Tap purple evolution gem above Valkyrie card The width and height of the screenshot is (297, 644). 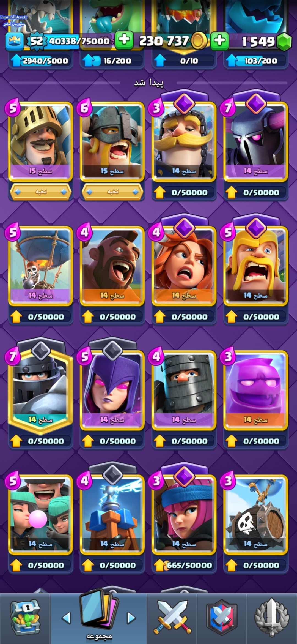(184, 228)
